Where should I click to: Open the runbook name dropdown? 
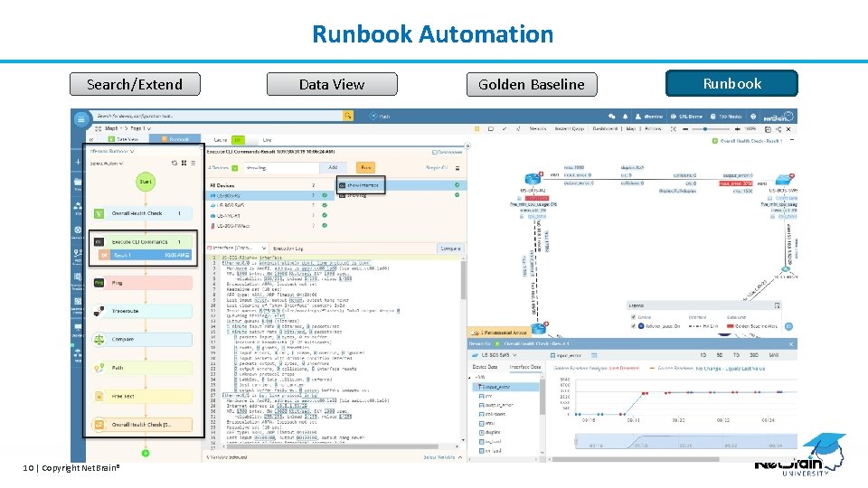coord(112,151)
